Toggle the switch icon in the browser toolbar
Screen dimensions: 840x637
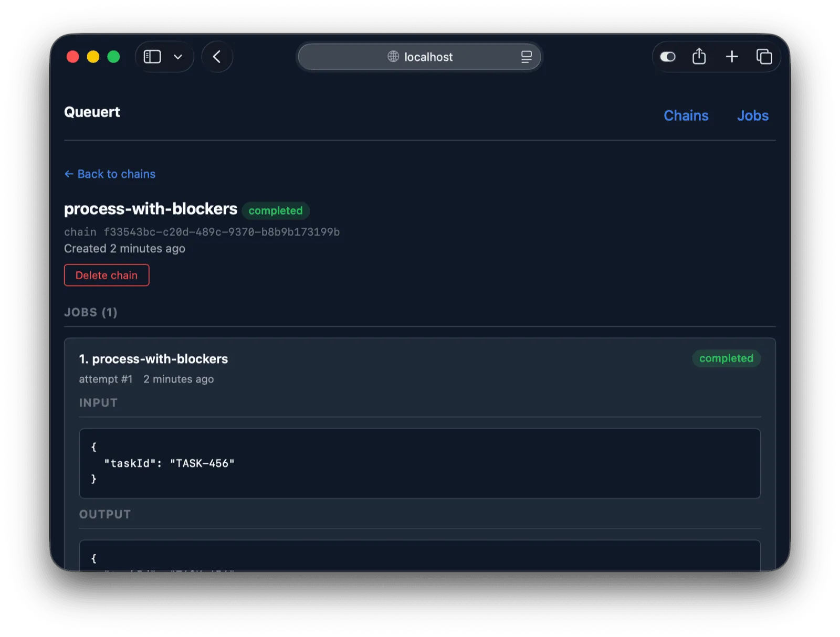tap(668, 57)
